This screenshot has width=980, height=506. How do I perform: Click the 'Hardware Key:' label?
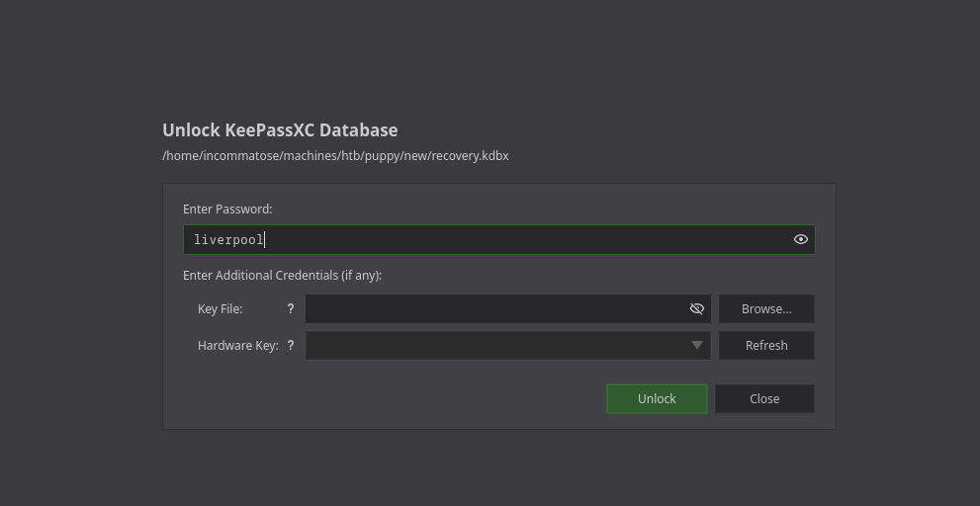237,346
